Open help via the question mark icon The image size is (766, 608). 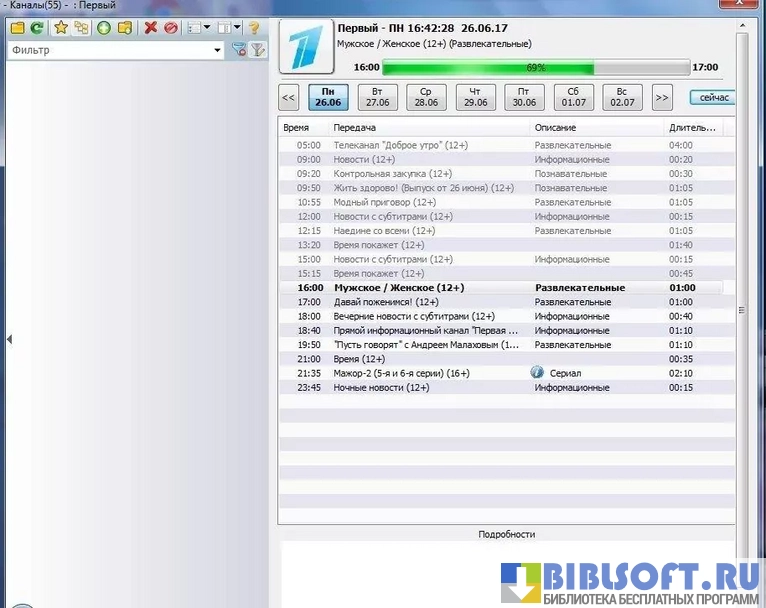(254, 28)
